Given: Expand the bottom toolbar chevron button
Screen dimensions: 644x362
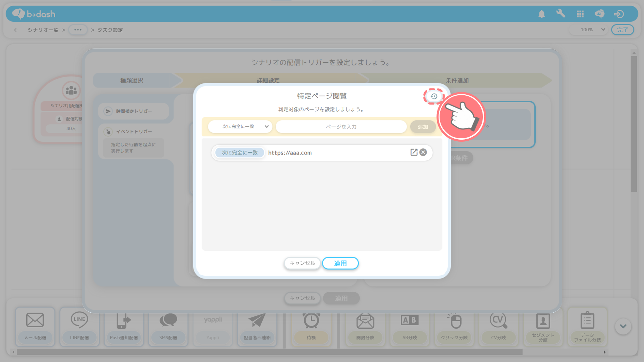Looking at the screenshot, I should click(x=623, y=326).
